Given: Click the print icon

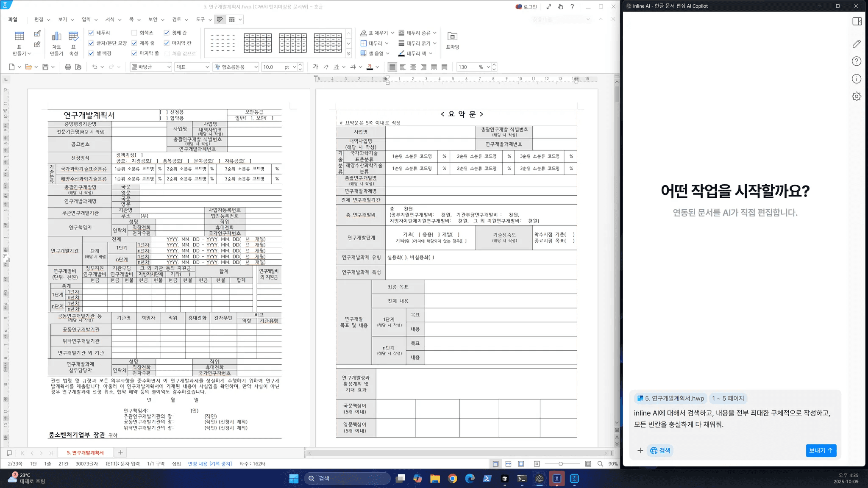Looking at the screenshot, I should click(x=68, y=67).
